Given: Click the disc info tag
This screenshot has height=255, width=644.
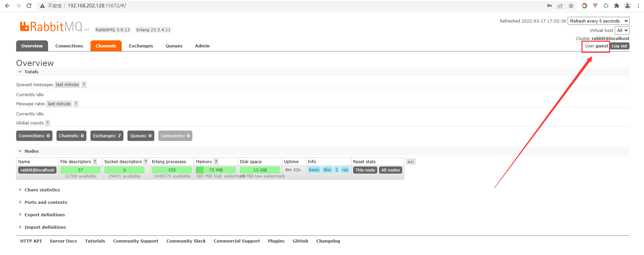Looking at the screenshot, I should tap(328, 170).
